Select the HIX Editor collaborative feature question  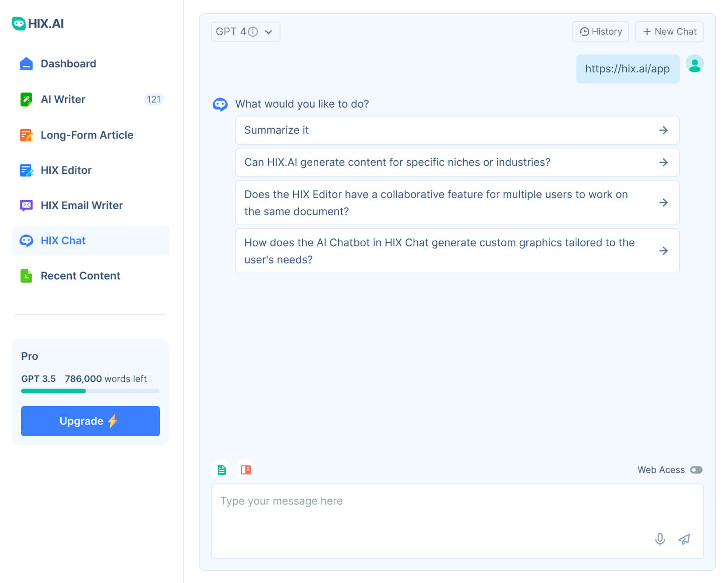[x=457, y=203]
